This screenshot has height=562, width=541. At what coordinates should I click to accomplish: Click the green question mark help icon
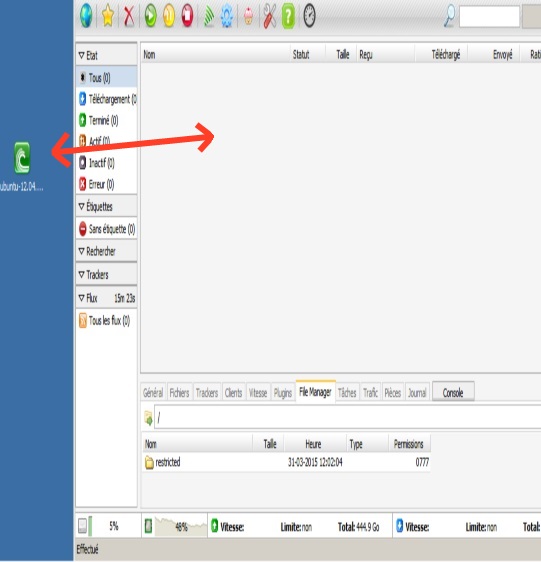click(288, 16)
